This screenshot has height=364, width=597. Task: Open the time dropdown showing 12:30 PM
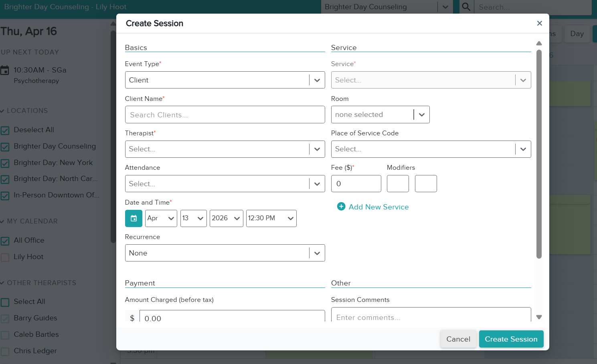click(271, 218)
